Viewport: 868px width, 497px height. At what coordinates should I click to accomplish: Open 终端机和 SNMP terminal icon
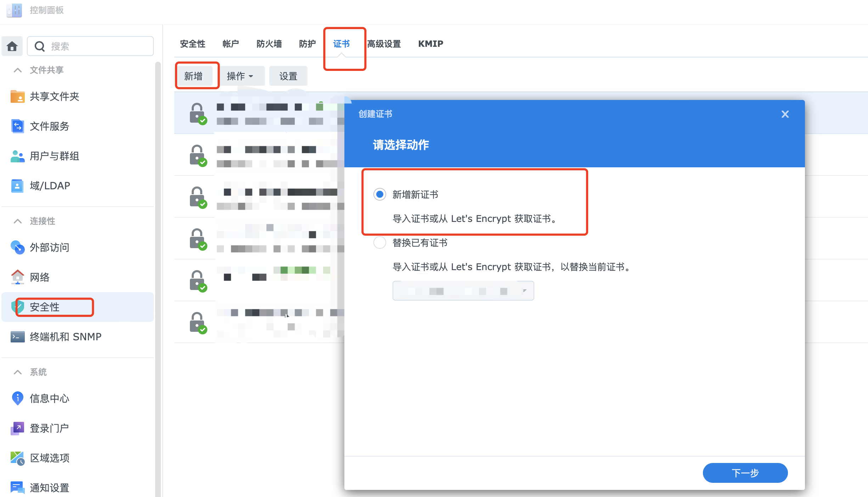tap(17, 337)
